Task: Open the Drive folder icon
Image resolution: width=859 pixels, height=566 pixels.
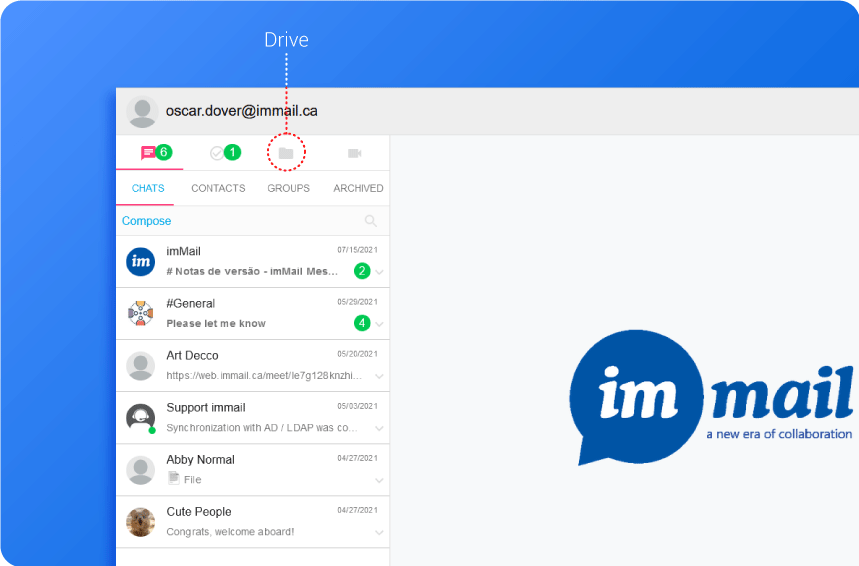Action: (x=286, y=153)
